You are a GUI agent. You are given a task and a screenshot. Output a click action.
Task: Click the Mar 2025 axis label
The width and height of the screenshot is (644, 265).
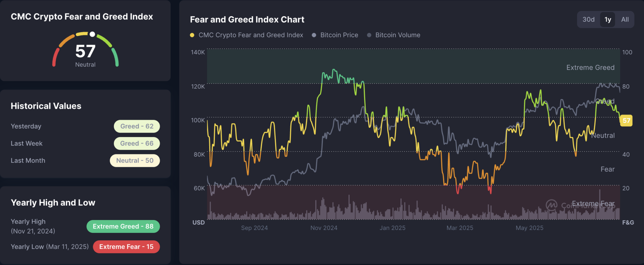[x=460, y=228]
